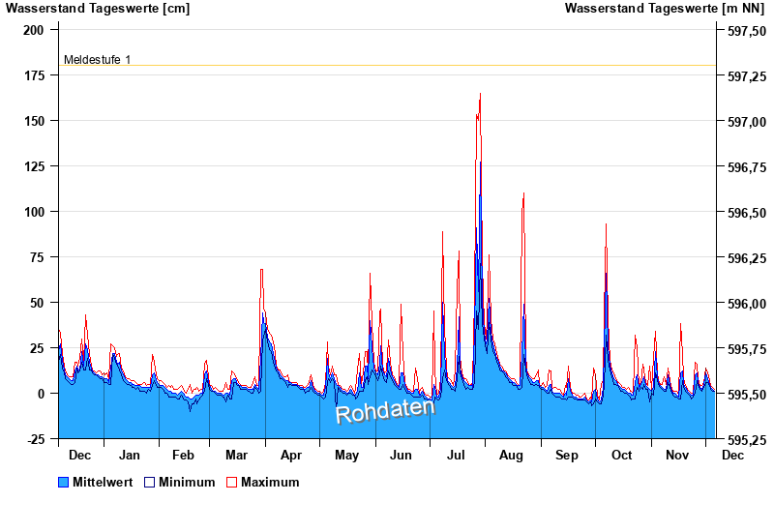
Task: Pick the Feb month label on x-axis
Action: click(183, 455)
